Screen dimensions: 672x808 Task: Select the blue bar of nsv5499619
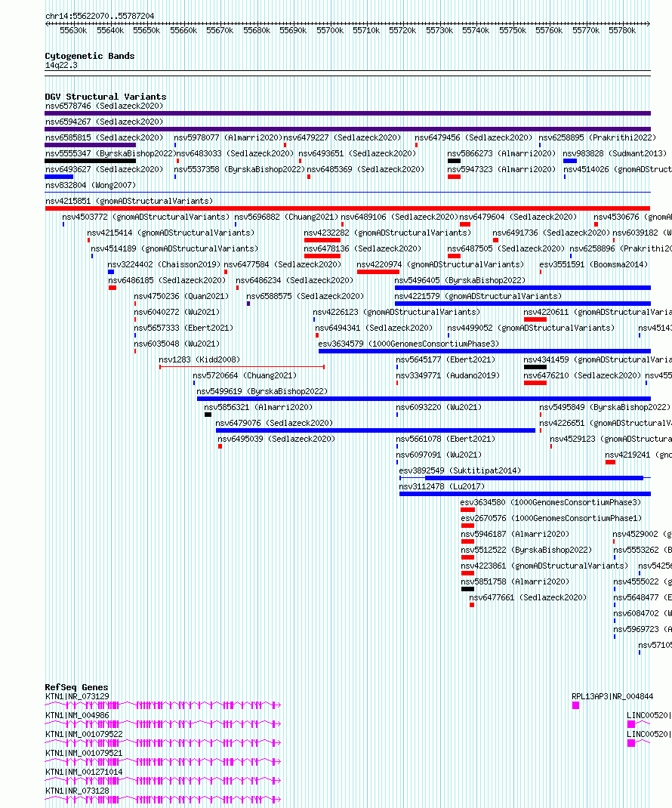424,399
